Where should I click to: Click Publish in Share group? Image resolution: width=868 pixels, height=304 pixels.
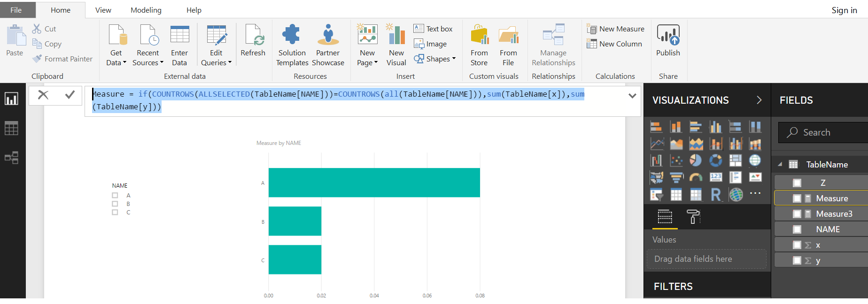(x=668, y=40)
